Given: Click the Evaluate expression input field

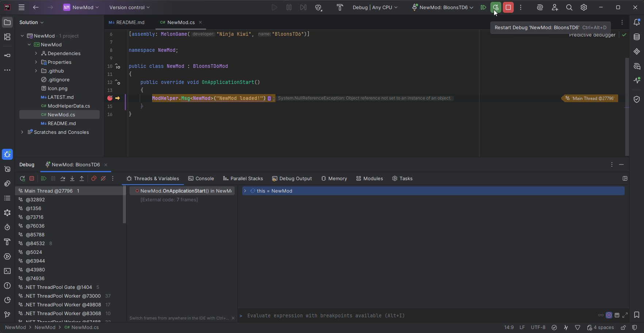Looking at the screenshot, I should point(365,315).
